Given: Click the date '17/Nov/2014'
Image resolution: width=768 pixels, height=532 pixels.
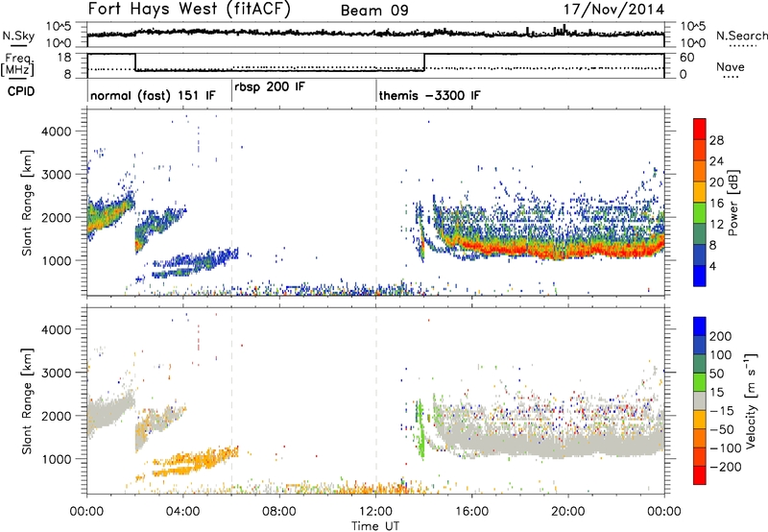Looking at the screenshot, I should [x=613, y=10].
